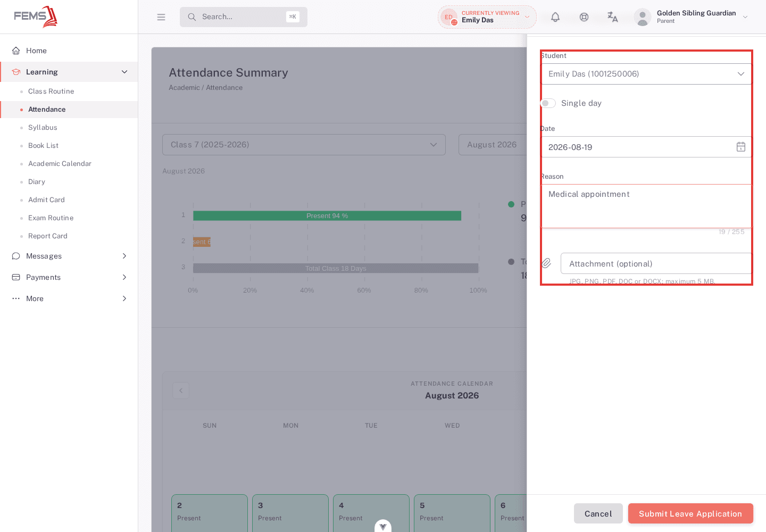Open the Currently Viewing student switcher
The height and width of the screenshot is (532, 766).
pos(487,17)
